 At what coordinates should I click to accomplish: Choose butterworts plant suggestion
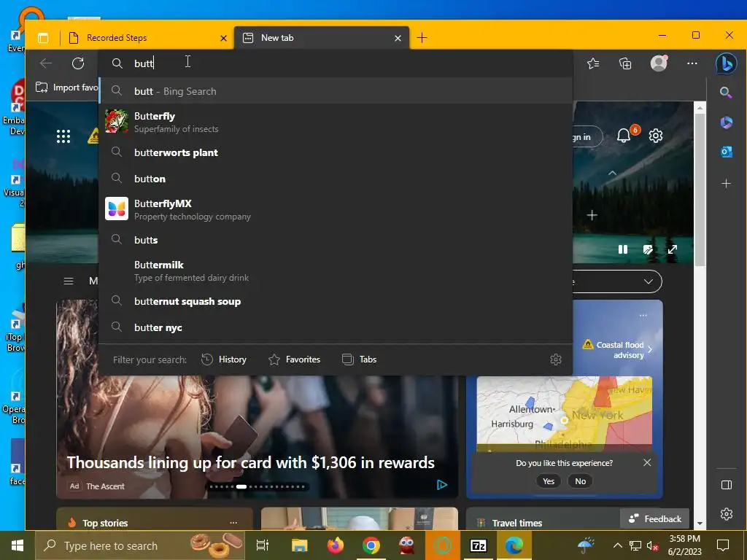(x=336, y=152)
